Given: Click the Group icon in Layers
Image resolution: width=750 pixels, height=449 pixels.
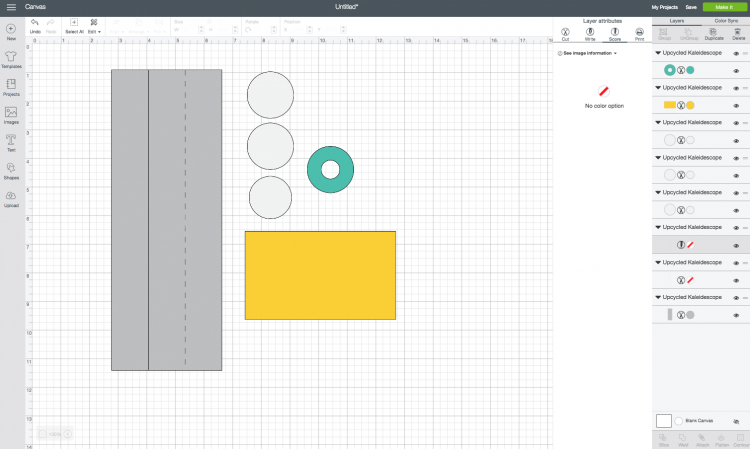Looking at the screenshot, I should [664, 34].
